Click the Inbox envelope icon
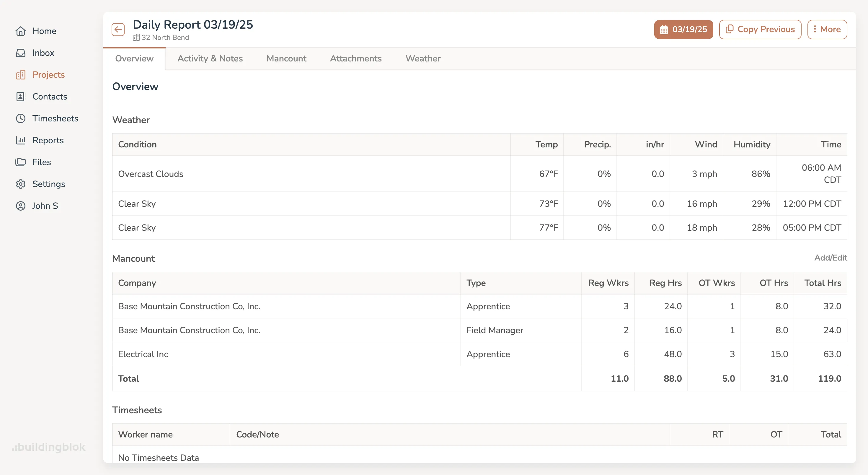 (x=21, y=53)
